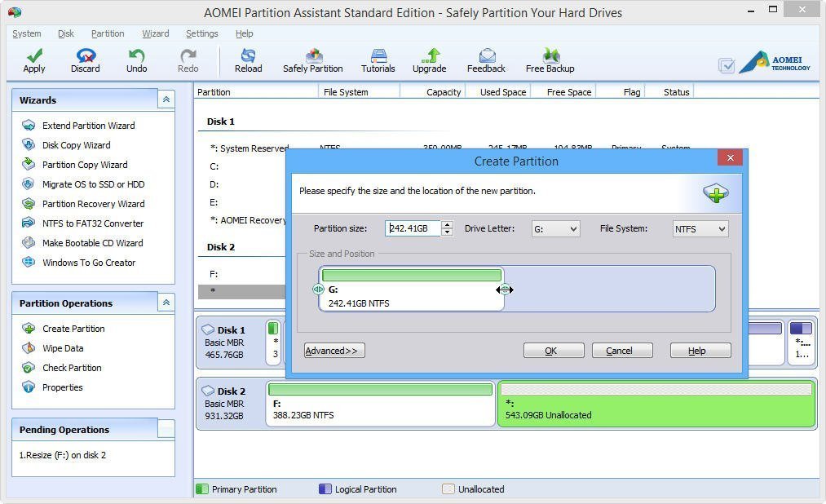The image size is (826, 504).
Task: Open Windows To Go Creator
Action: [89, 263]
